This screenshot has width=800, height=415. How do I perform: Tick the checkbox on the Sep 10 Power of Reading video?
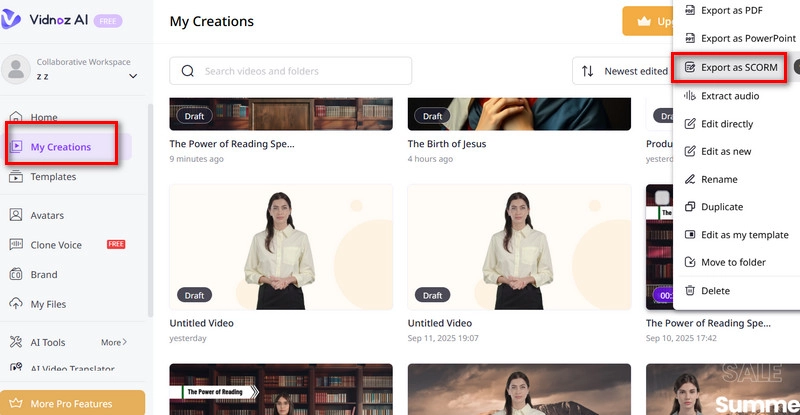(662, 198)
